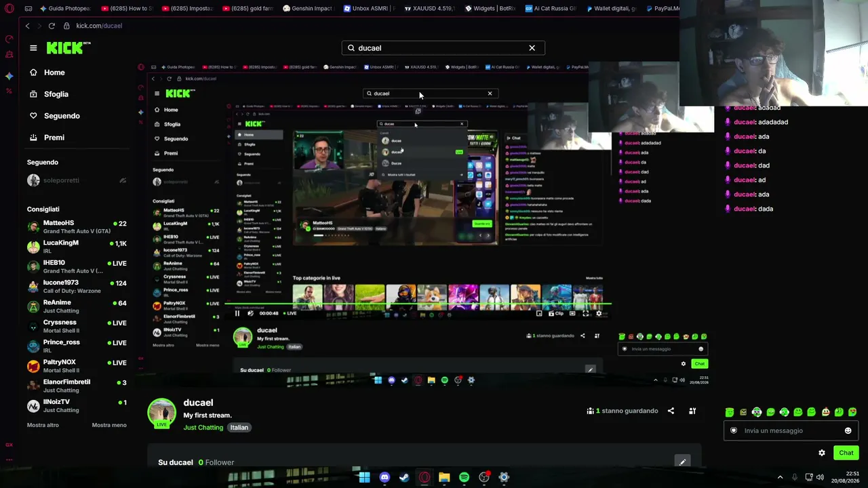Viewport: 868px width, 488px height.
Task: Open Opera GX from the taskbar
Action: point(425,477)
